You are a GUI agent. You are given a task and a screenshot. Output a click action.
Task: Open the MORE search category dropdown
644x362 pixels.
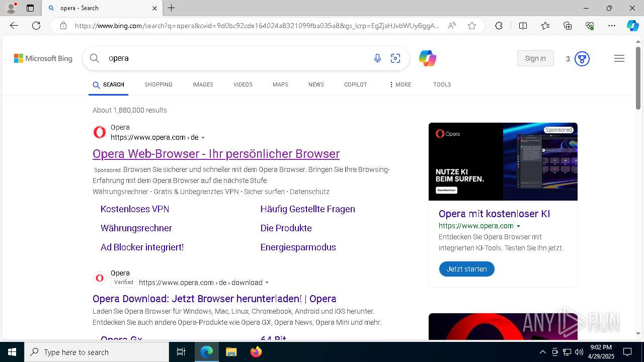coord(400,84)
